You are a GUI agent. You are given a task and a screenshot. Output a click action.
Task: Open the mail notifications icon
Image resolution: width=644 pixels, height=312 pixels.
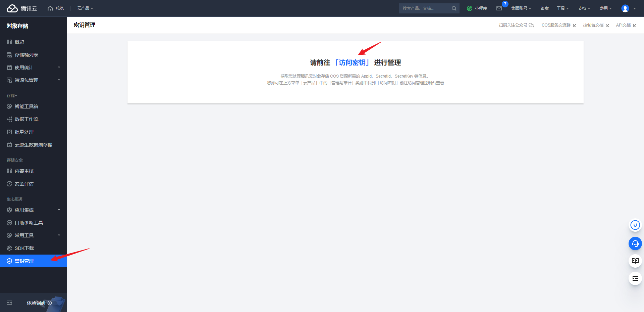(499, 8)
